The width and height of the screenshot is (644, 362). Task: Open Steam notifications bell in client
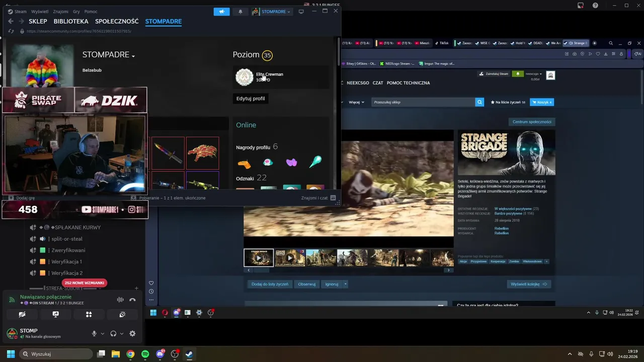(x=240, y=12)
